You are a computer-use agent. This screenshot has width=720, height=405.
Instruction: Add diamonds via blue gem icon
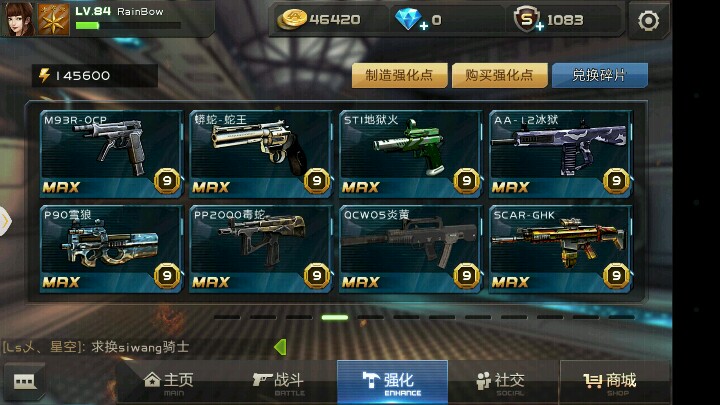point(409,19)
